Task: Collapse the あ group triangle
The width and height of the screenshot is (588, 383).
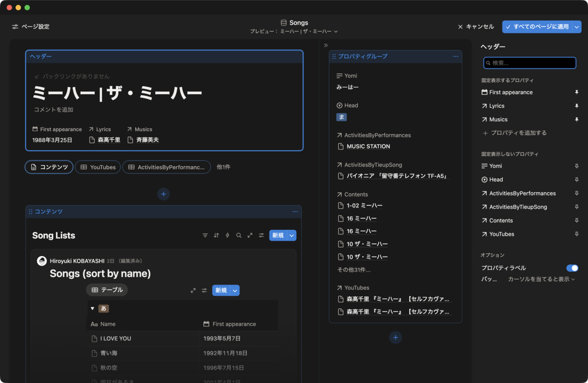Action: (92, 309)
